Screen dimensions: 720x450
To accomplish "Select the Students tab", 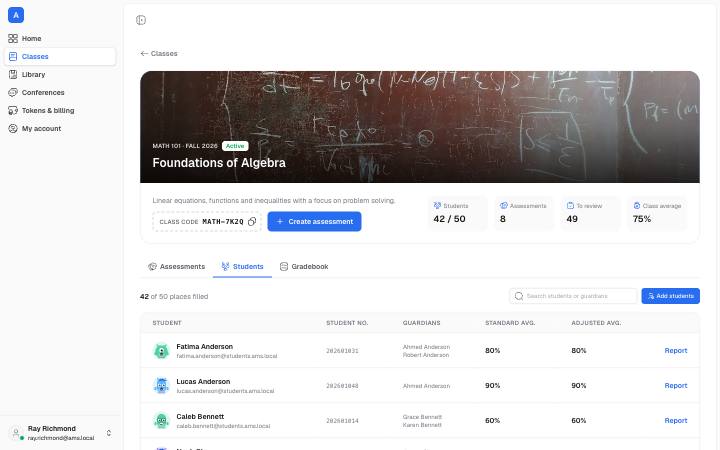I will coord(242,267).
